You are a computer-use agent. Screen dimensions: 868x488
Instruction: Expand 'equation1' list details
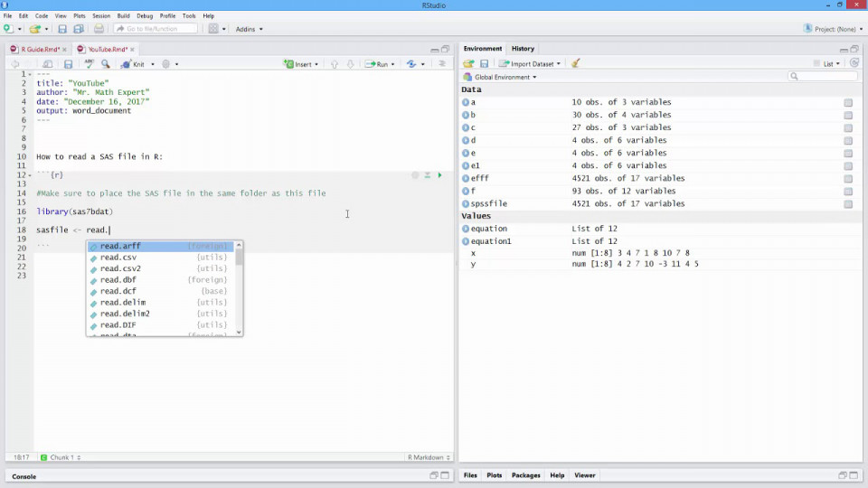tap(466, 241)
